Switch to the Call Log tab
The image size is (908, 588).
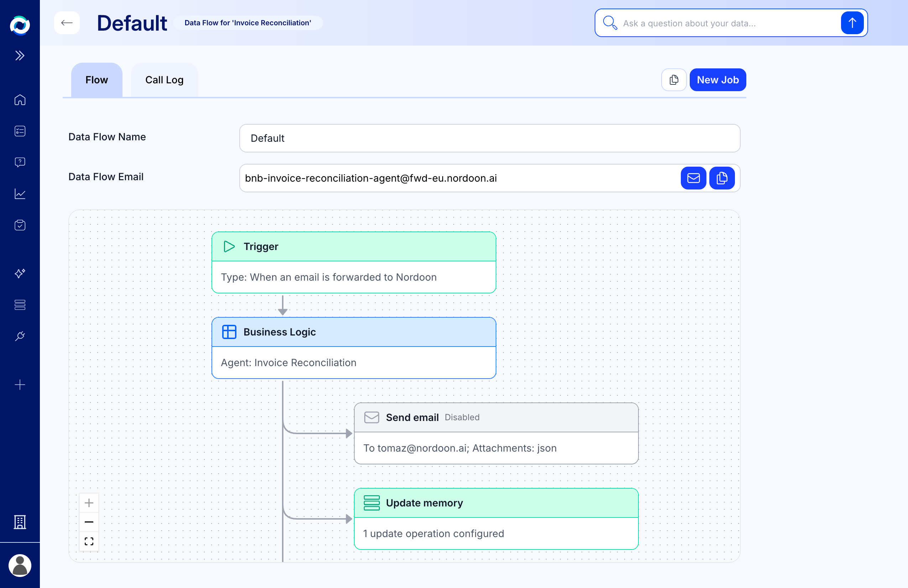point(164,80)
